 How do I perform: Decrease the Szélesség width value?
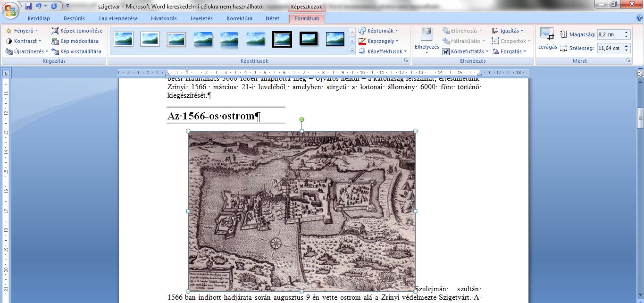click(x=627, y=50)
